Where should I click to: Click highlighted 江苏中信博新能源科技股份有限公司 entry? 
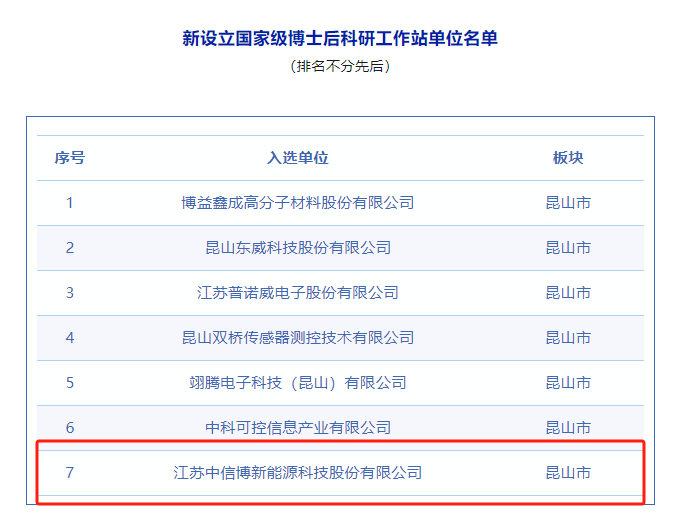297,473
